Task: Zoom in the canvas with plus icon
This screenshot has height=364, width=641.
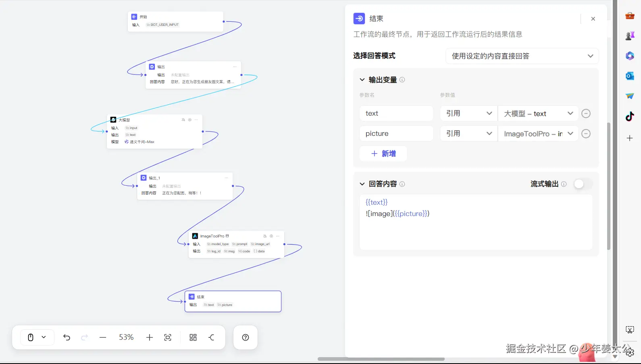Action: [150, 337]
